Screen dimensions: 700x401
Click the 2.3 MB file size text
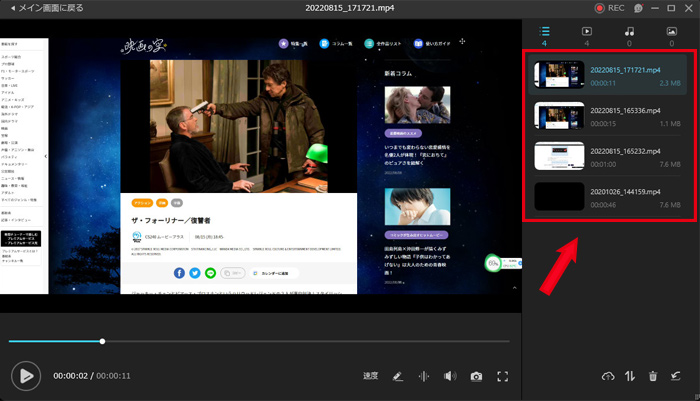click(x=670, y=83)
